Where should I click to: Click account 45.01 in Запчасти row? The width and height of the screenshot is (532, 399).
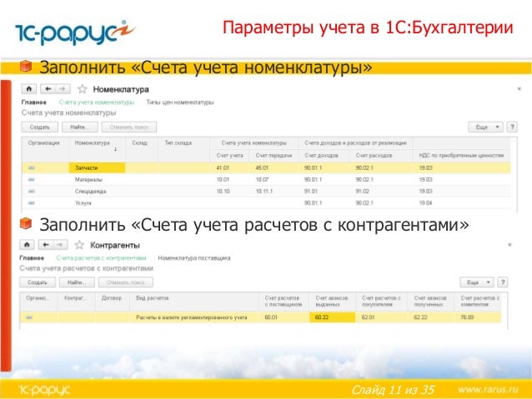[262, 167]
